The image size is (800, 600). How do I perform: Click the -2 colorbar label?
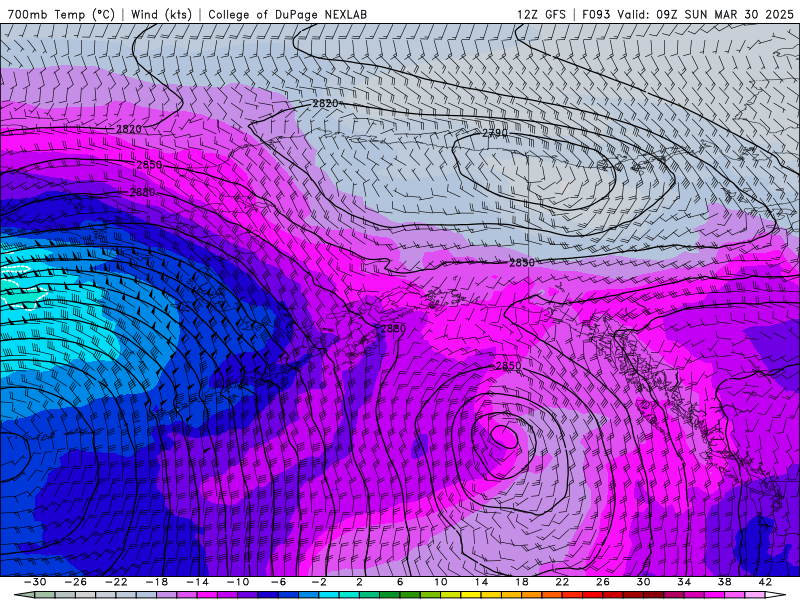pos(319,582)
